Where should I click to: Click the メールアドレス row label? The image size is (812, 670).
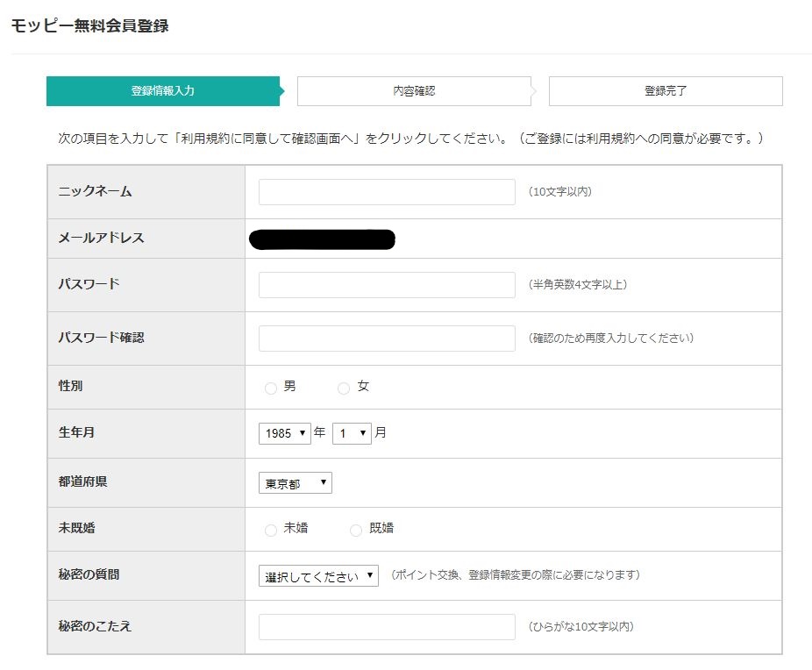(101, 238)
